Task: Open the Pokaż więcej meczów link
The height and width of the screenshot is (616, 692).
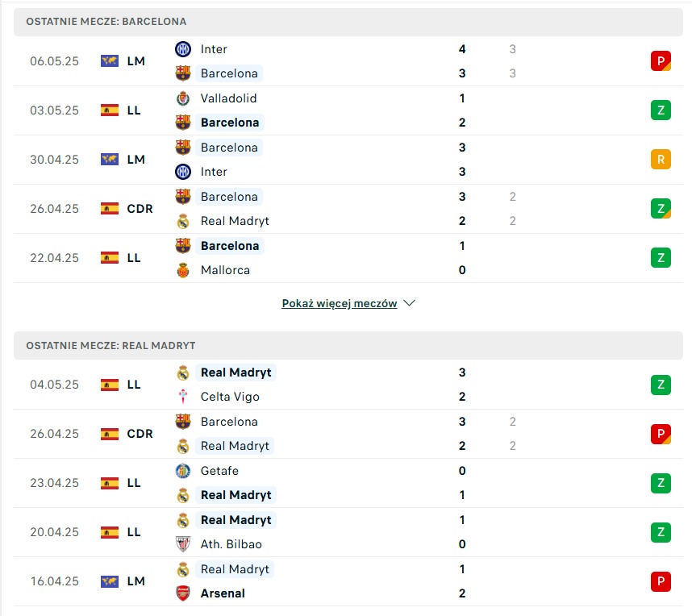Action: 340,304
